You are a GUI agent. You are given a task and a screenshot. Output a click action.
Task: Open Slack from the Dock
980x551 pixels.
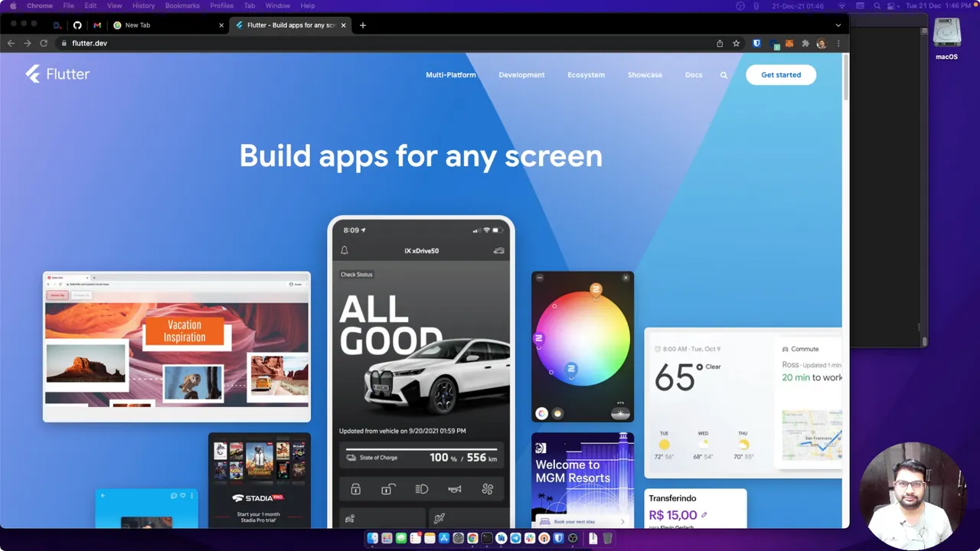point(530,538)
